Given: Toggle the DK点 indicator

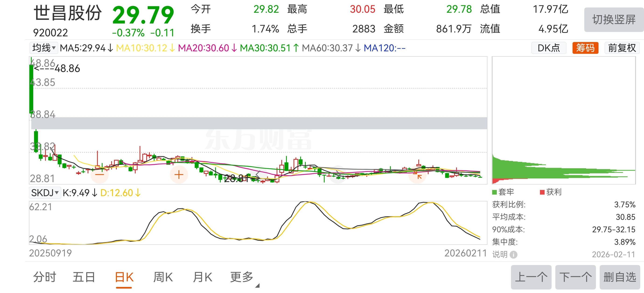Looking at the screenshot, I should pyautogui.click(x=549, y=48).
